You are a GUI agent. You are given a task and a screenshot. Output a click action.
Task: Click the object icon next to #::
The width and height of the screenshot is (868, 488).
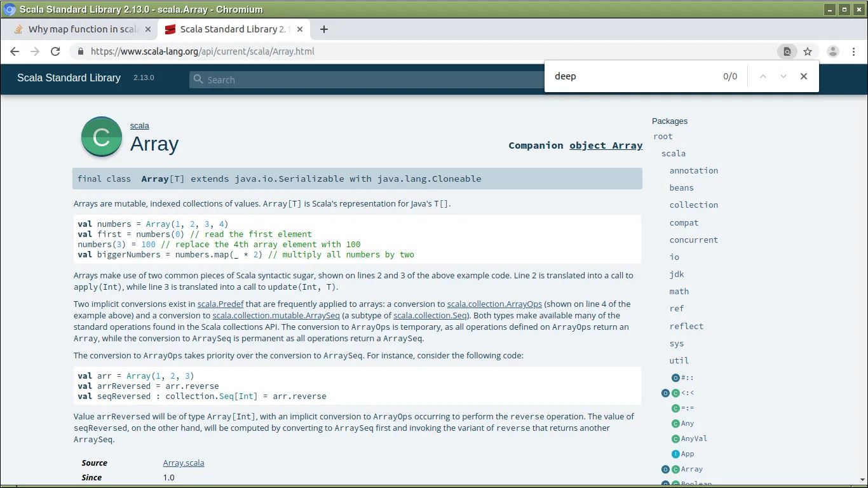(675, 377)
